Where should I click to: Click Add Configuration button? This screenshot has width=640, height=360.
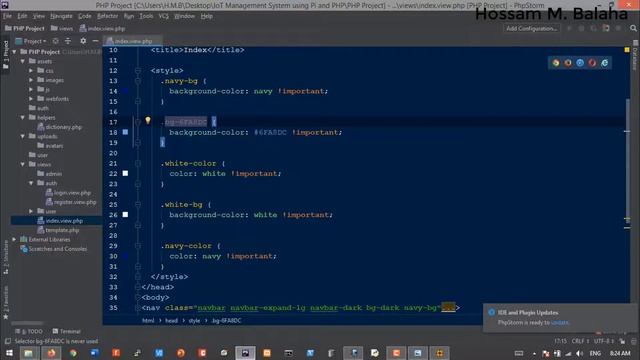click(531, 28)
